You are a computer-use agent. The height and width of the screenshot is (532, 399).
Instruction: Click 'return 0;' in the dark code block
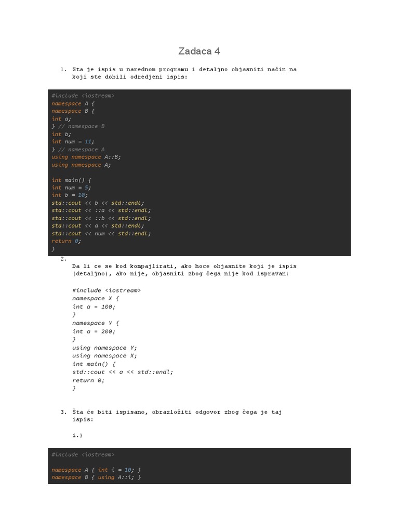66,241
